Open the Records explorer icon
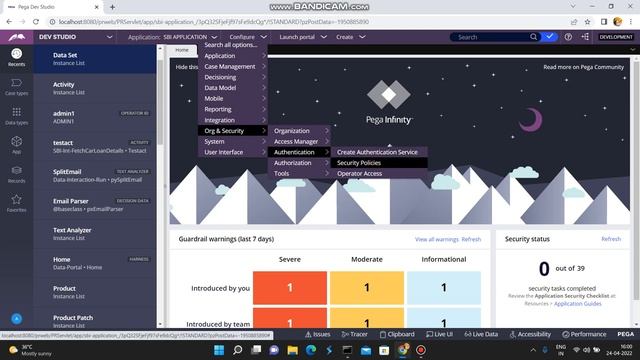 16,174
